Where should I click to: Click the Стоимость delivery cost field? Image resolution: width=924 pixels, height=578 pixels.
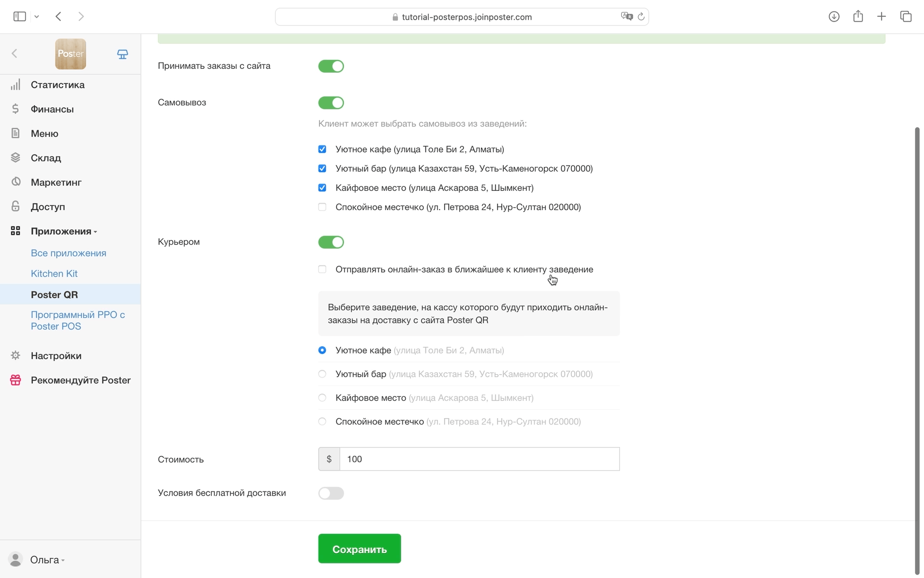479,459
